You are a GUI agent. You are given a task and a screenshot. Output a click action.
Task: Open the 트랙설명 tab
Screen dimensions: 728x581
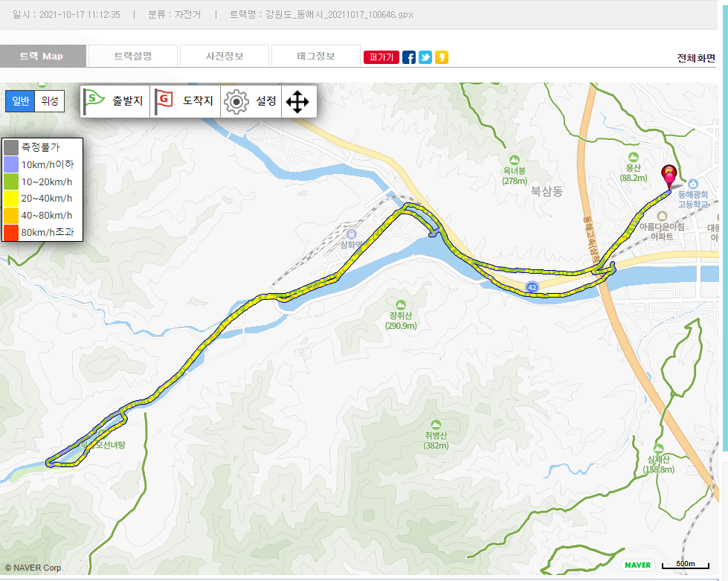coord(133,56)
